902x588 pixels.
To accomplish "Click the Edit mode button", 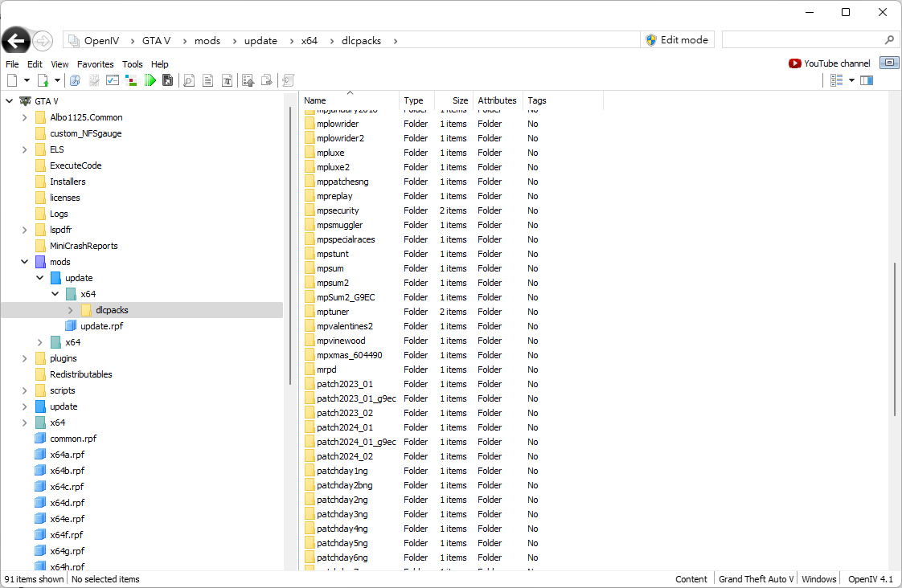I will point(677,39).
